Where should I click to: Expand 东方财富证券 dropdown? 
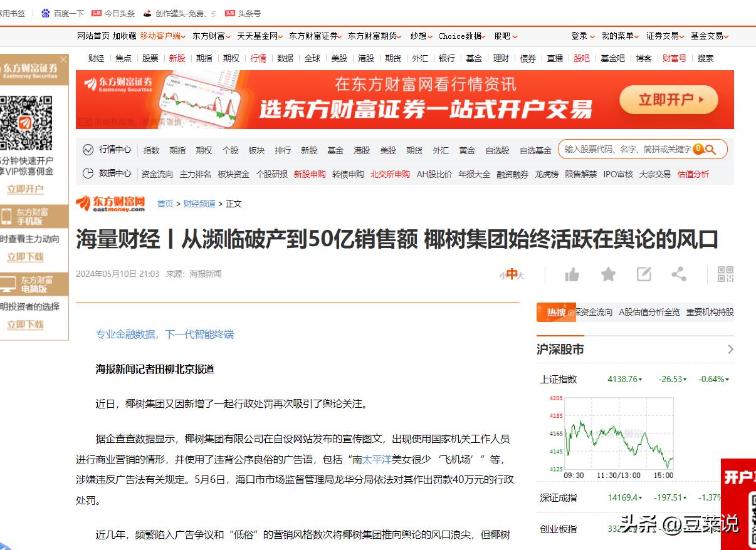point(316,36)
